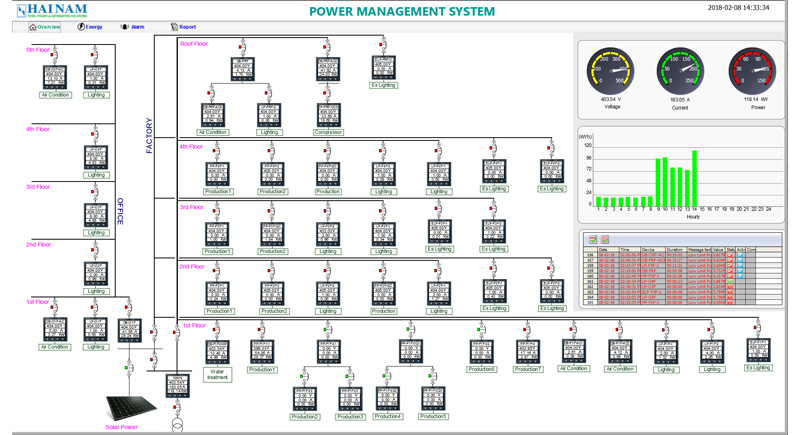Click the first acknowledge icon in alarm toolbar
This screenshot has width=800, height=435.
click(x=592, y=240)
